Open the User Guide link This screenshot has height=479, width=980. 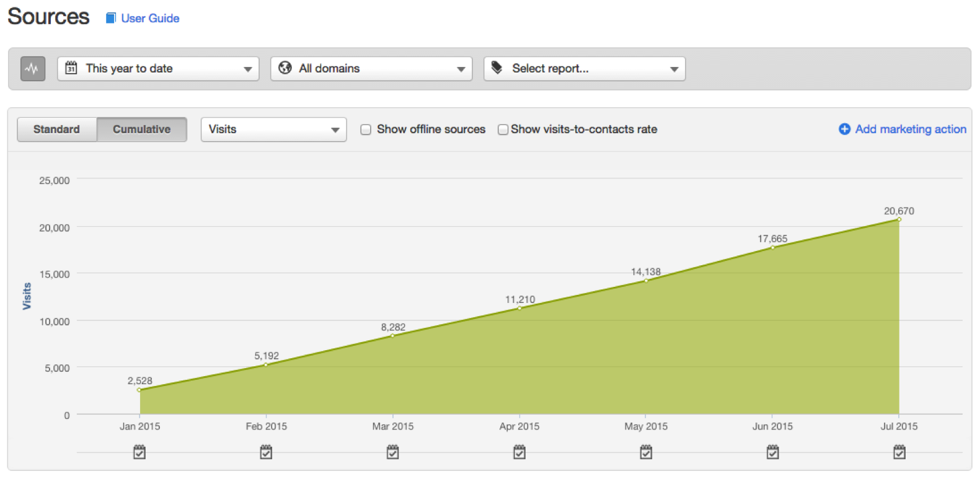(150, 18)
